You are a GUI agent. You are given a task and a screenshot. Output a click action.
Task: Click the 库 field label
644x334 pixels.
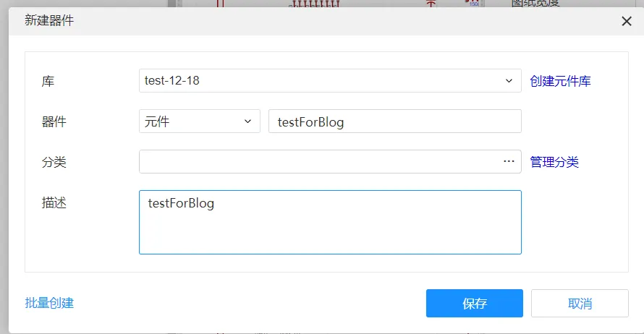click(48, 81)
